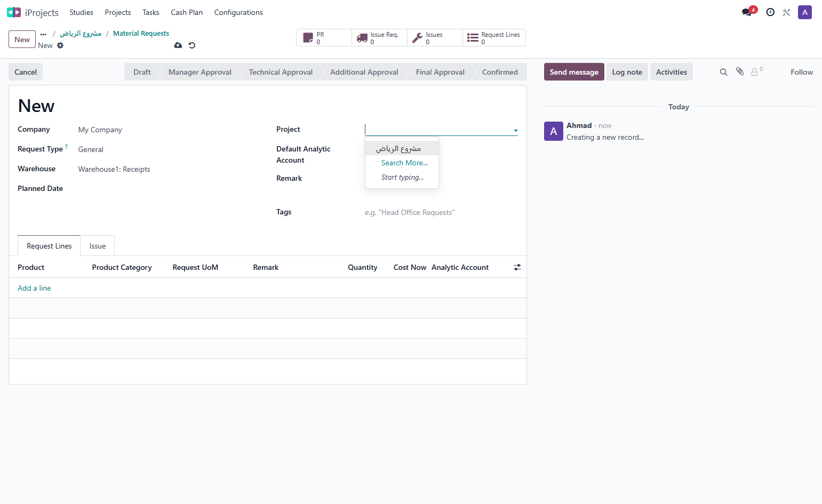
Task: Open the PR stat button
Action: 324,38
